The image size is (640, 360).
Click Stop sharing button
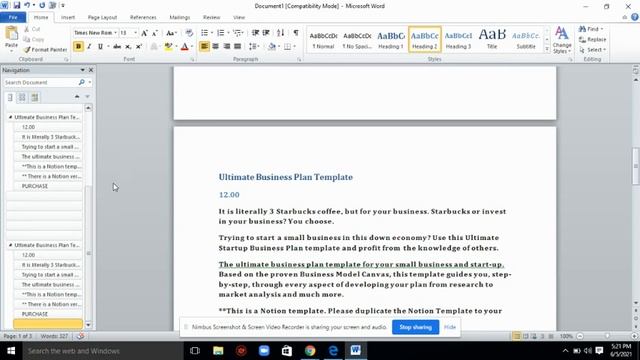(416, 327)
